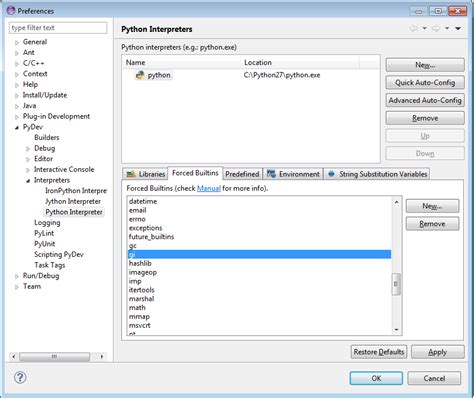474x398 pixels.
Task: Expand the C/C++ tree node
Action: 17,64
